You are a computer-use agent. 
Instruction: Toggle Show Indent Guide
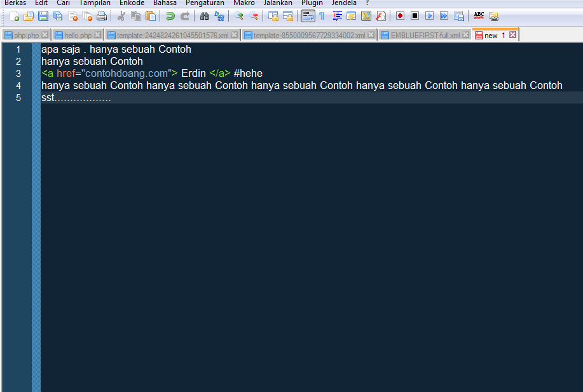[x=336, y=15]
